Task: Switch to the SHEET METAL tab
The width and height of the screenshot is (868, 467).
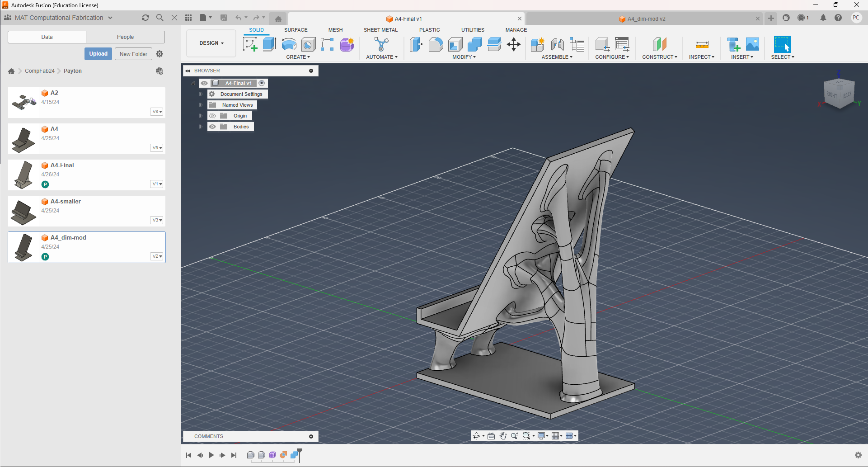Action: click(x=381, y=30)
